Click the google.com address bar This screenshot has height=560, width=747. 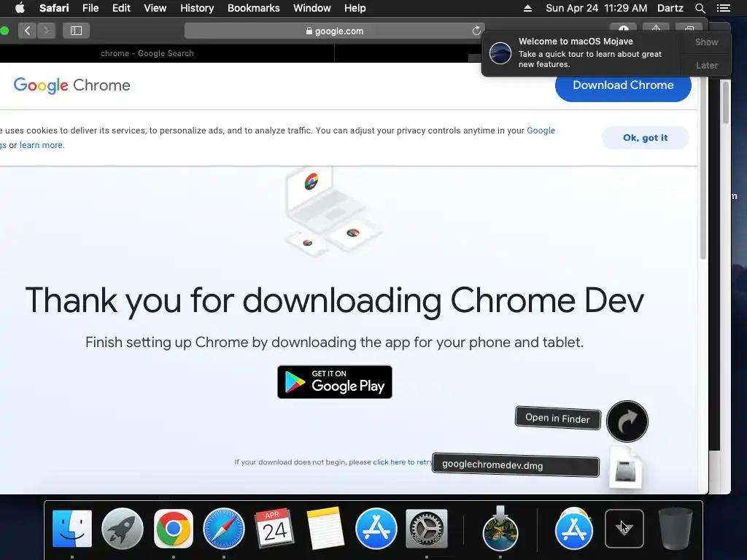pyautogui.click(x=334, y=31)
